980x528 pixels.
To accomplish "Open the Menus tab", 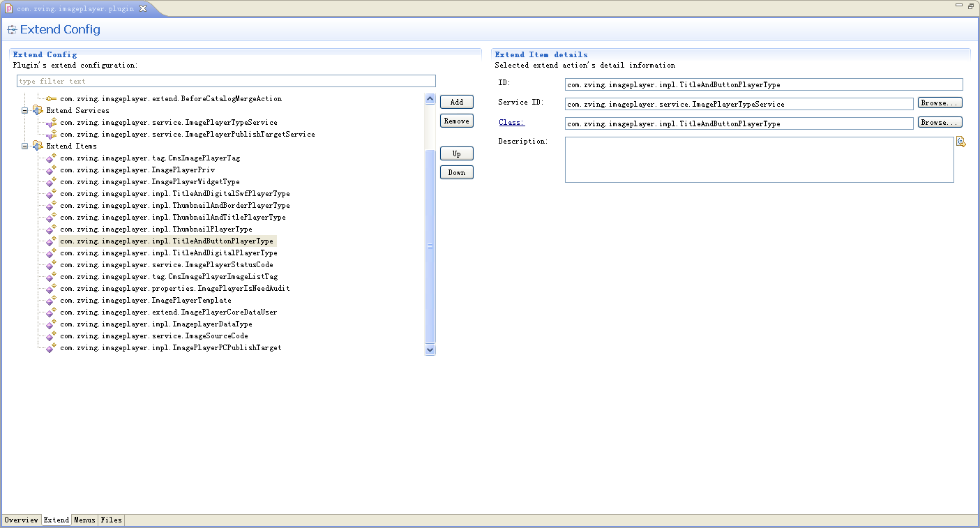I will click(84, 520).
